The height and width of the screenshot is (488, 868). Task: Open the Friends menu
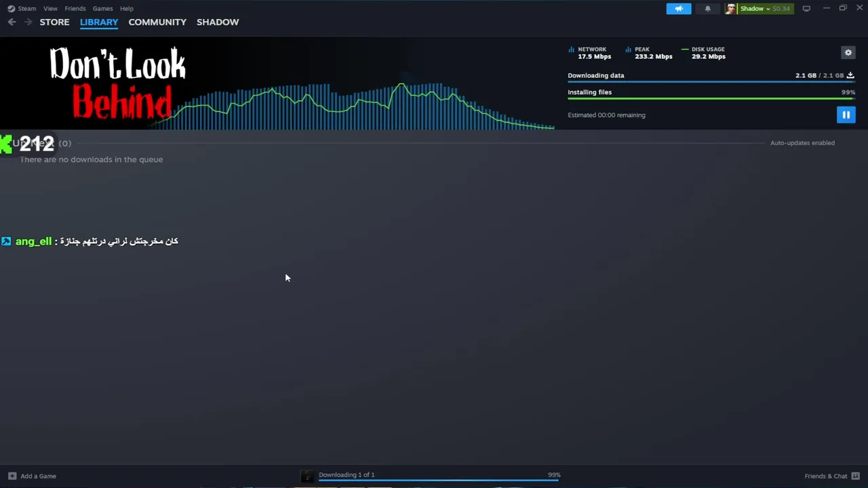click(x=75, y=9)
